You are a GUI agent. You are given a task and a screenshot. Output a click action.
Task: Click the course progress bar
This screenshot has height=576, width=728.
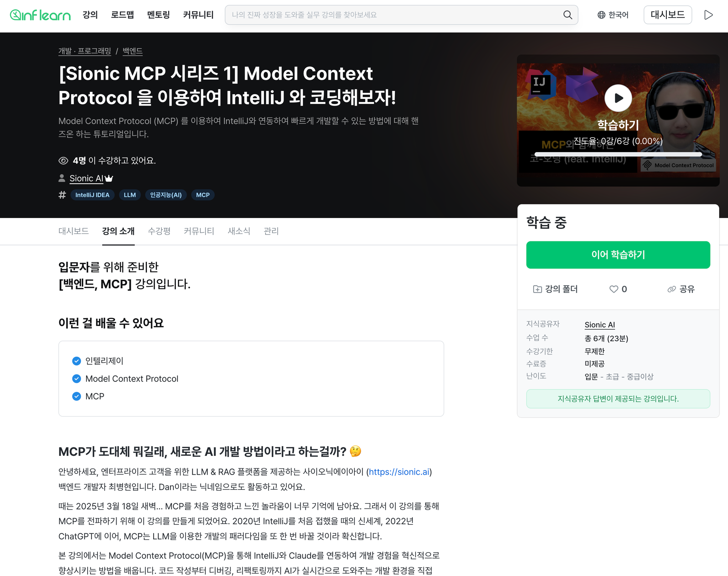click(618, 154)
